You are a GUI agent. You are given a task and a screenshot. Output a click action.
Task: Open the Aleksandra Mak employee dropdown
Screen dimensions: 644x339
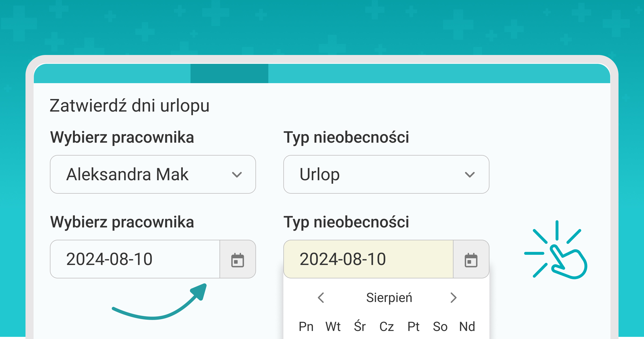tap(153, 174)
